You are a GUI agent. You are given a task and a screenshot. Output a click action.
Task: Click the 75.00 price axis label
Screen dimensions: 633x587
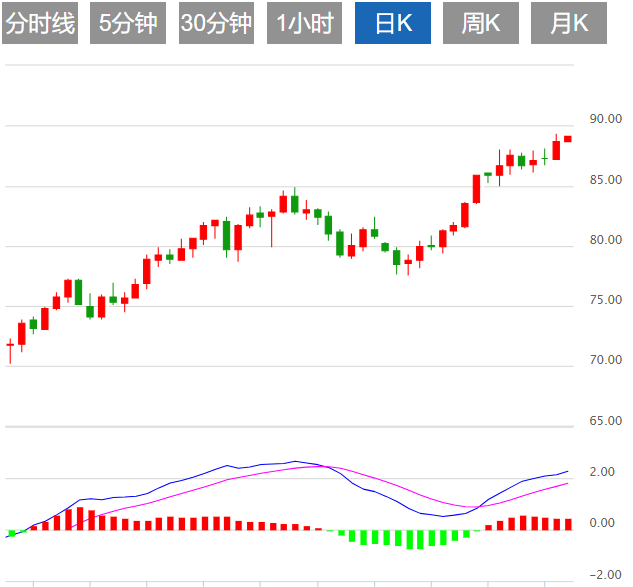(606, 300)
